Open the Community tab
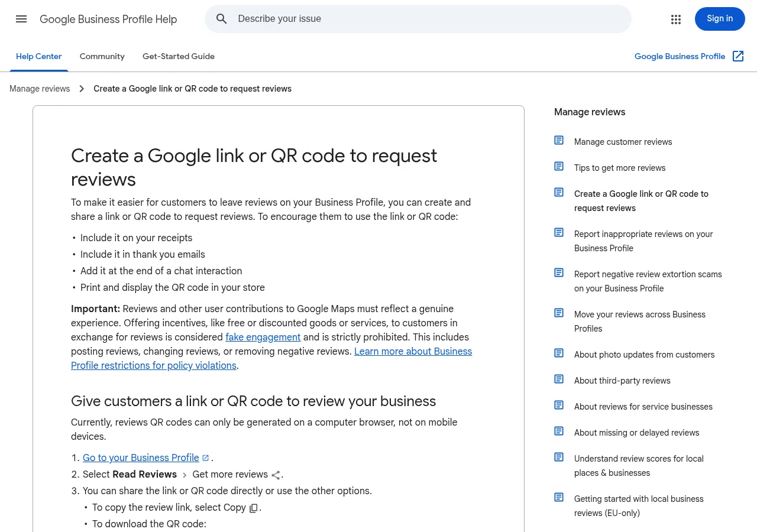This screenshot has width=757, height=532. [102, 56]
